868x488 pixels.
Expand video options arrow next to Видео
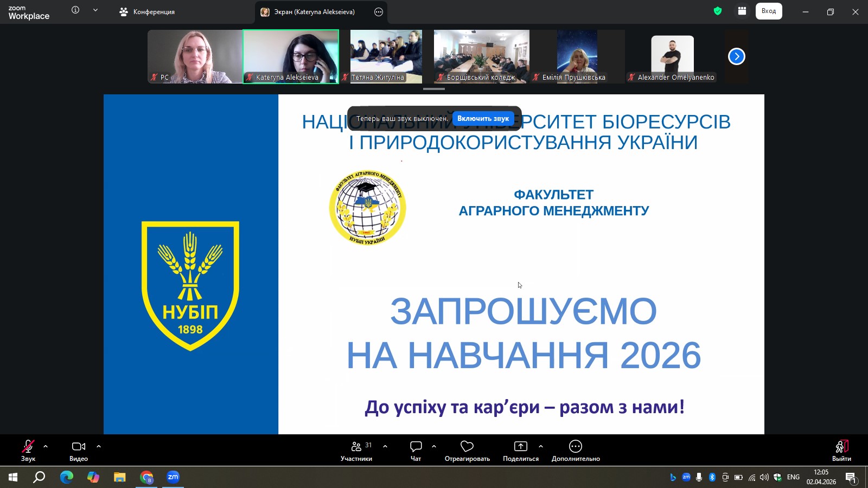(x=99, y=446)
